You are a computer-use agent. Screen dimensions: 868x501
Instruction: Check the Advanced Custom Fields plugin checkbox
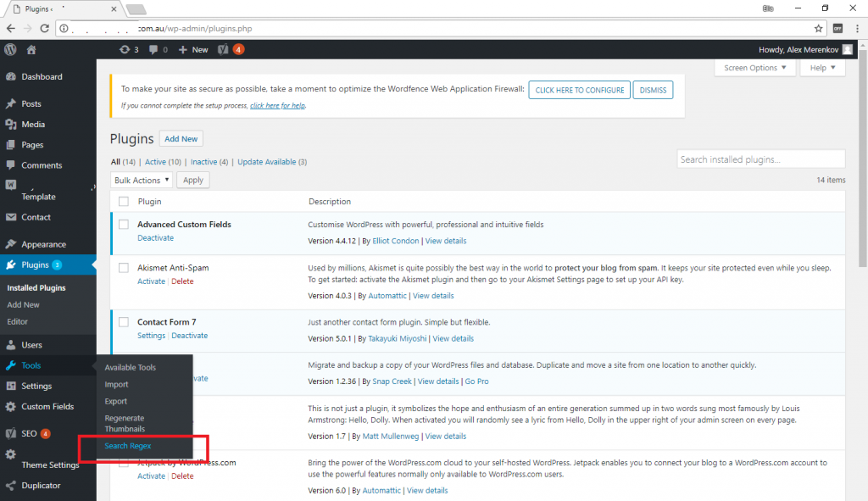point(124,224)
